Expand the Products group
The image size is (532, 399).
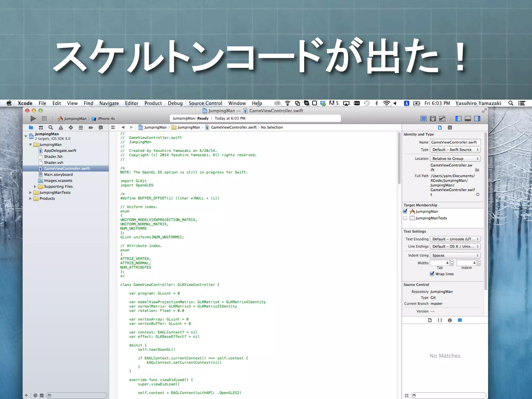coord(30,198)
